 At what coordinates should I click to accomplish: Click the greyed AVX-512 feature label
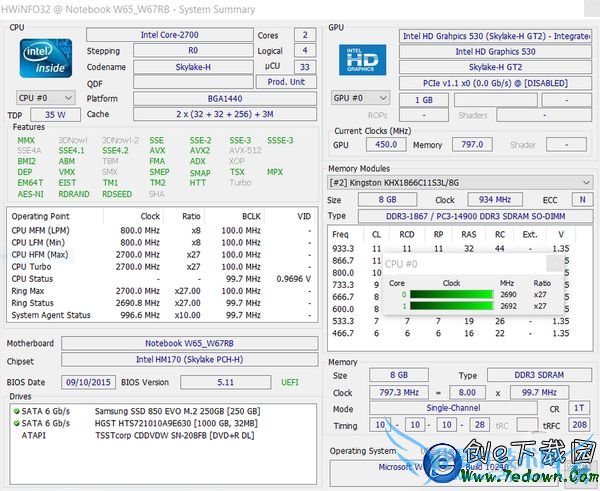point(245,151)
